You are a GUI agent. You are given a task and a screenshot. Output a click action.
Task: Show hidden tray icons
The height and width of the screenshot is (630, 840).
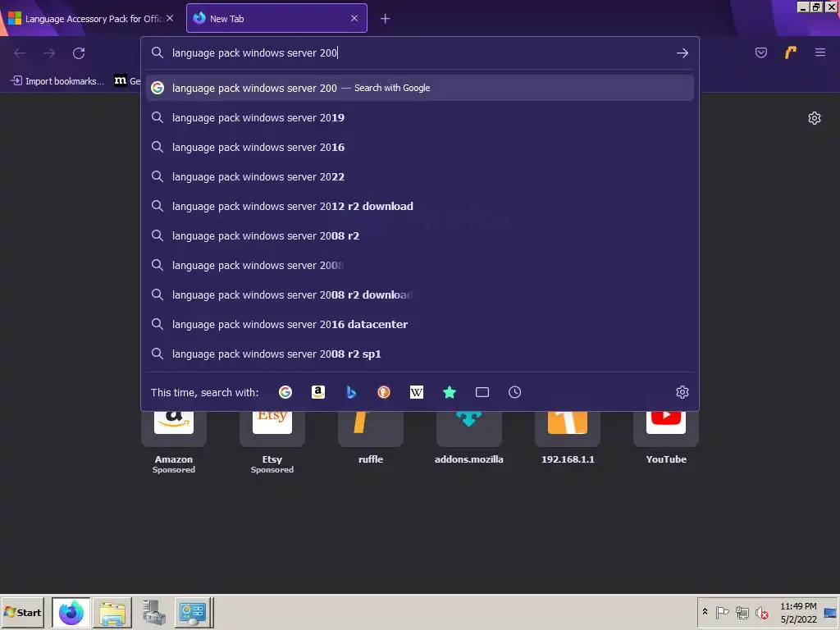705,612
